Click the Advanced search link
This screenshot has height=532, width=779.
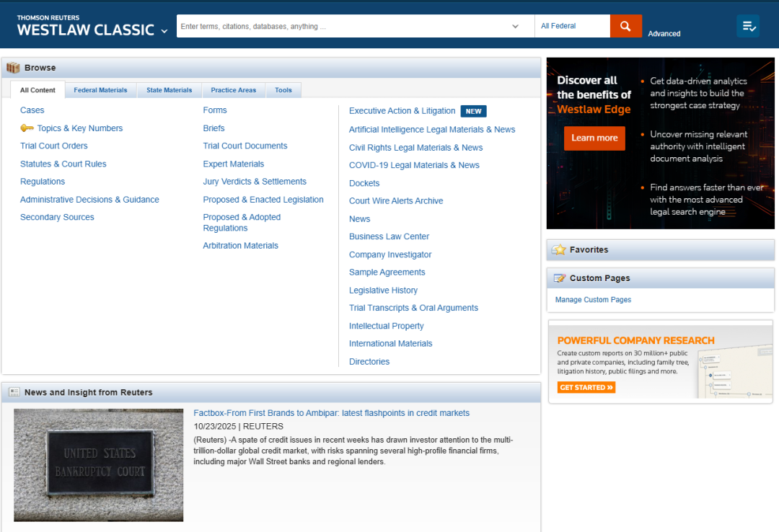(x=664, y=33)
